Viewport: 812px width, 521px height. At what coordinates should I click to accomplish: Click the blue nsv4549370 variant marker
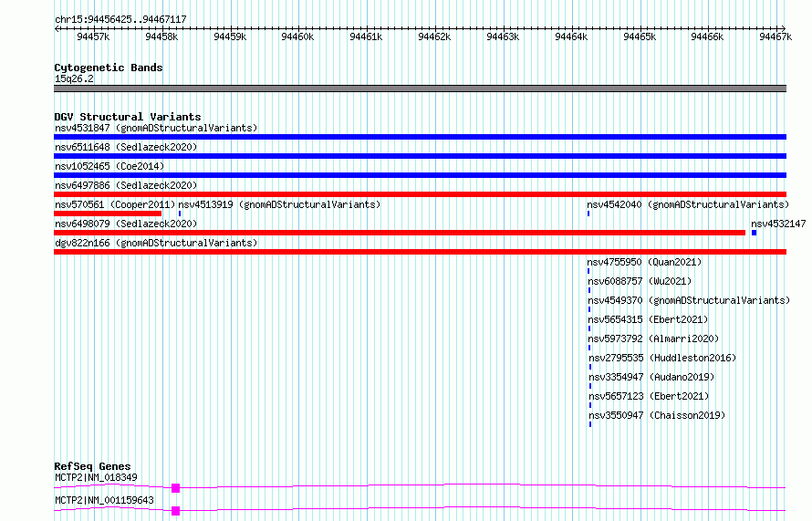coord(589,309)
